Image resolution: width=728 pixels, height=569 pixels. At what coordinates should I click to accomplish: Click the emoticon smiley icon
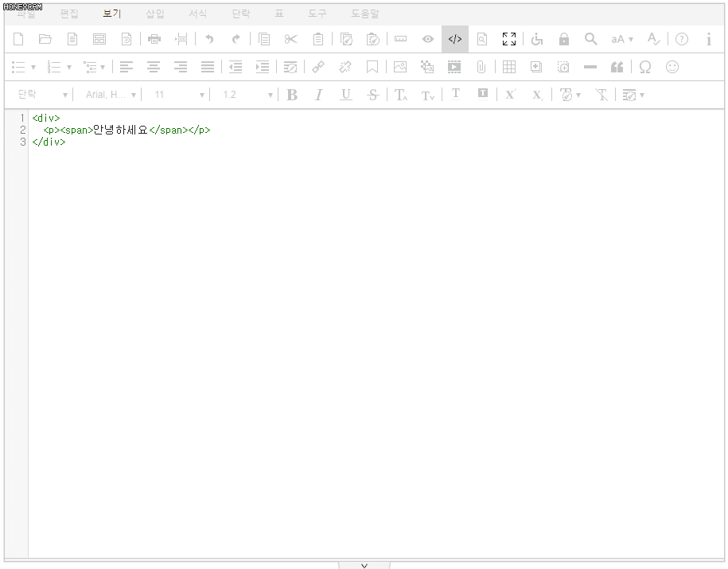click(672, 67)
